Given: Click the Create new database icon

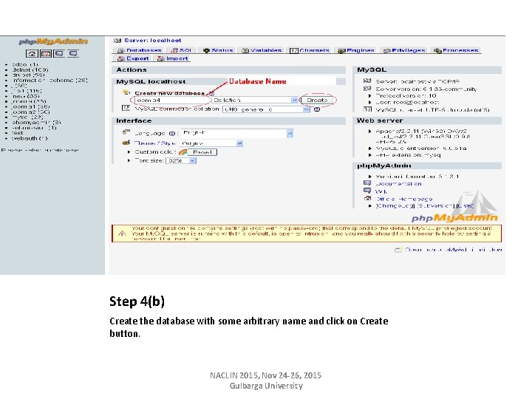Looking at the screenshot, I should (x=126, y=92).
